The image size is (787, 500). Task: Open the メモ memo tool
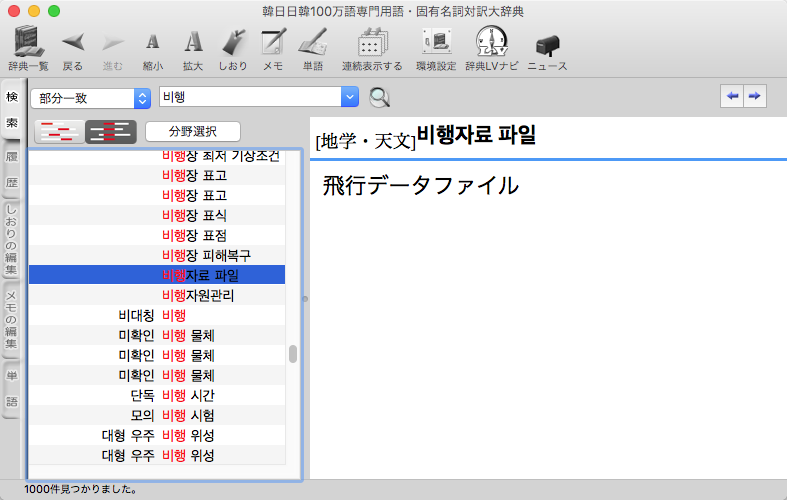pyautogui.click(x=273, y=48)
